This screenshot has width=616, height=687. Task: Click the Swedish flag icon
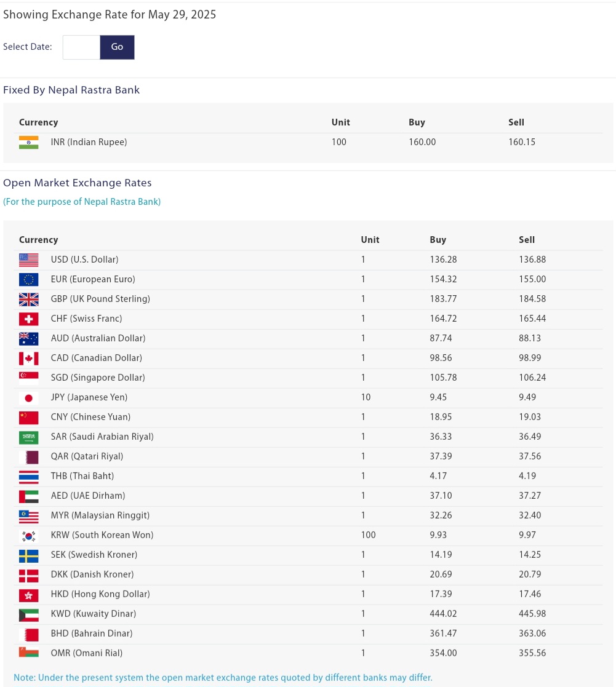29,555
